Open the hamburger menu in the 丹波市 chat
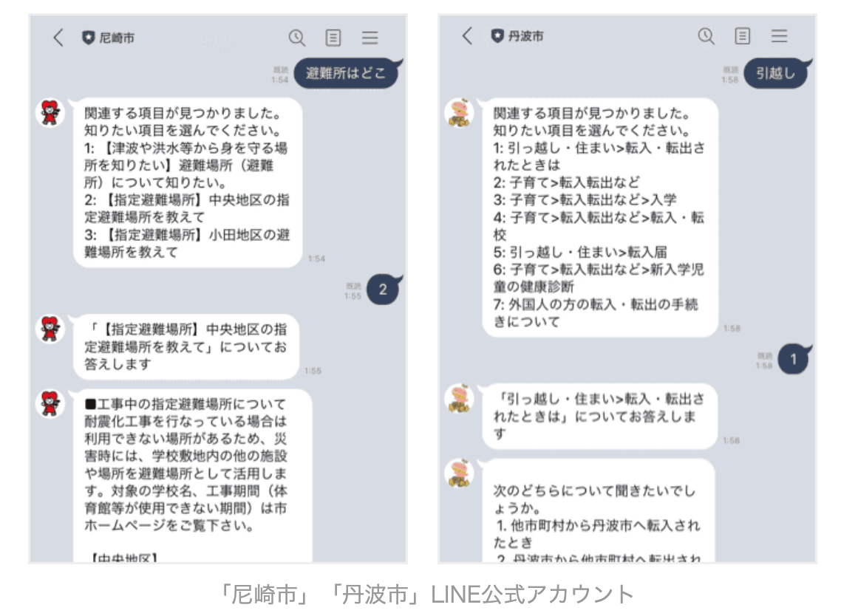This screenshot has height=616, width=841. [779, 36]
